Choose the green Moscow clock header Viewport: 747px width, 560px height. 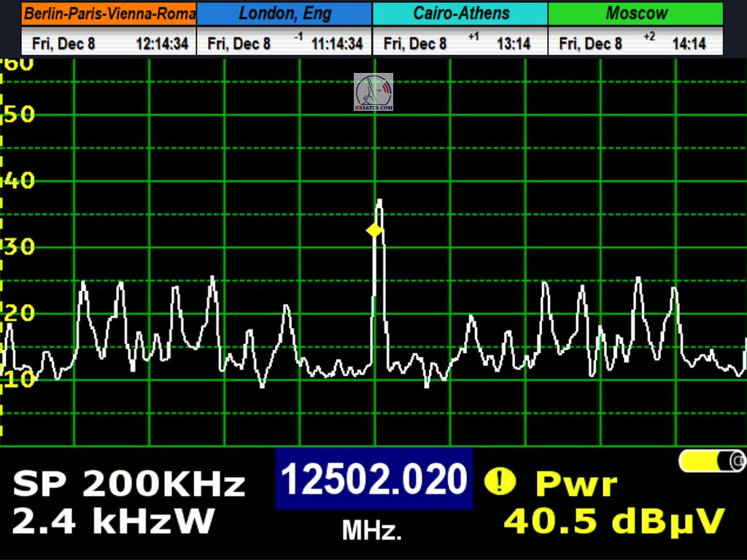[x=636, y=14]
